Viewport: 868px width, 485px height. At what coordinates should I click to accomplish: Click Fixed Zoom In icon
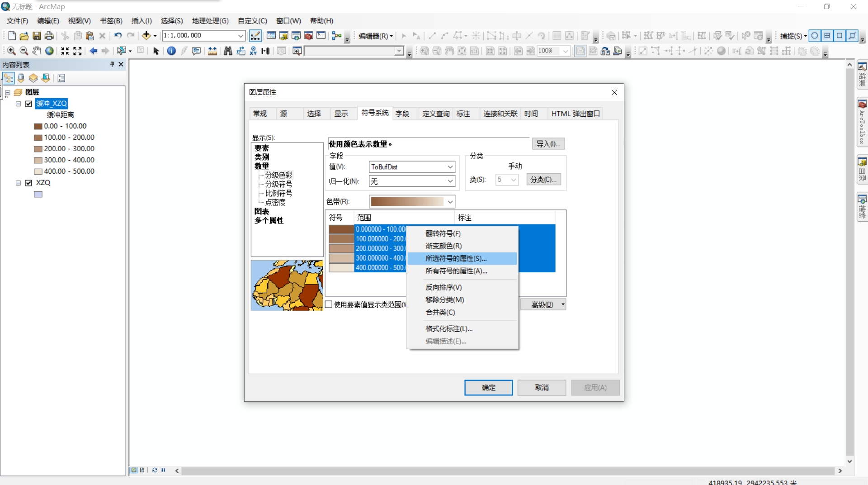click(x=65, y=51)
